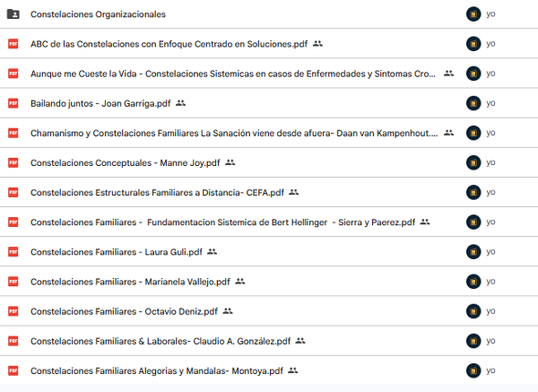Click the shared icon next to Laura Guli.pdf

(212, 251)
